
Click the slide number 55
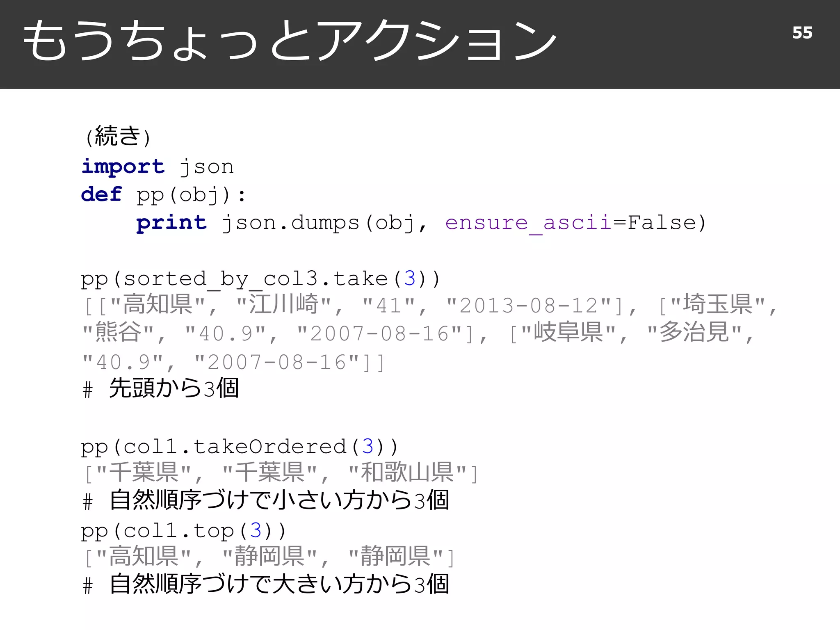pos(802,33)
